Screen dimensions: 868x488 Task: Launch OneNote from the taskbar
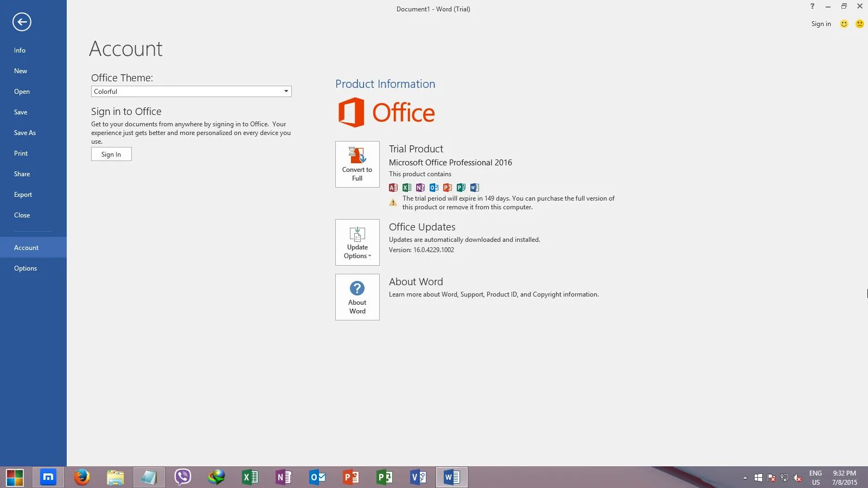(284, 477)
